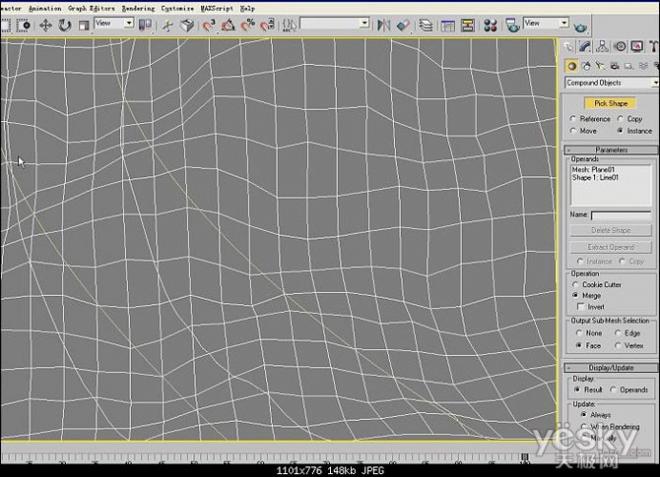
Task: Collapse the Parameters rollout
Action: 611,150
